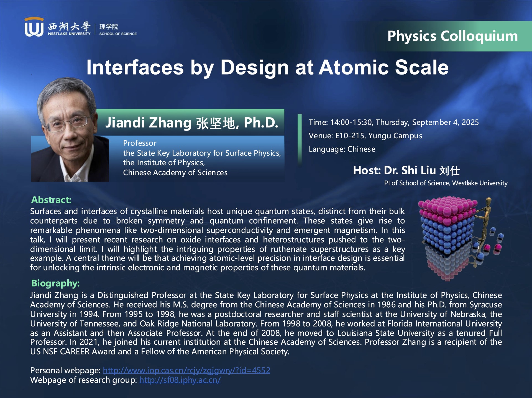Click the Language: Chinese line
The image size is (532, 398).
click(342, 149)
